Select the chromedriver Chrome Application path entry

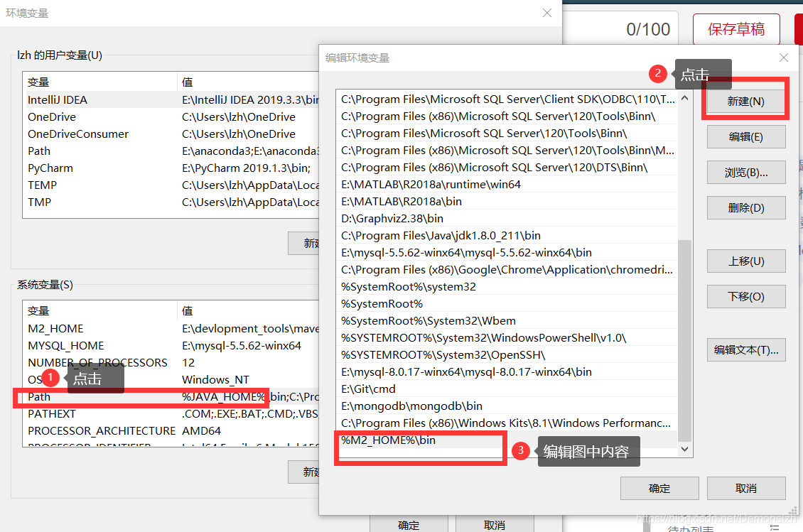coord(507,269)
